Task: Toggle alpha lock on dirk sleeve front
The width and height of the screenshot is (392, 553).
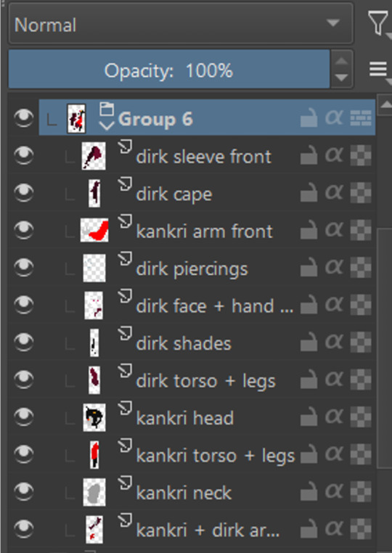Action: pyautogui.click(x=361, y=155)
